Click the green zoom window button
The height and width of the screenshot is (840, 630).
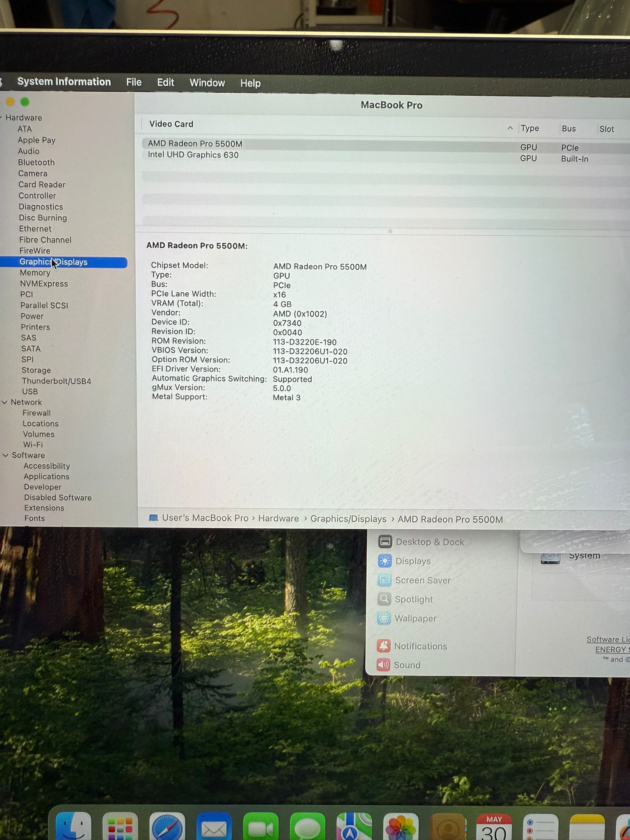click(x=25, y=102)
